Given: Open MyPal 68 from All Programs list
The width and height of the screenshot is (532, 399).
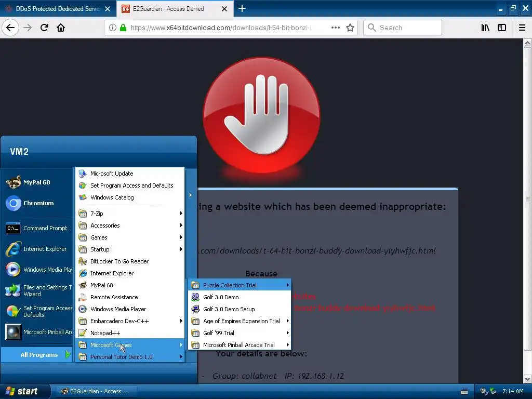Looking at the screenshot, I should click(130, 285).
